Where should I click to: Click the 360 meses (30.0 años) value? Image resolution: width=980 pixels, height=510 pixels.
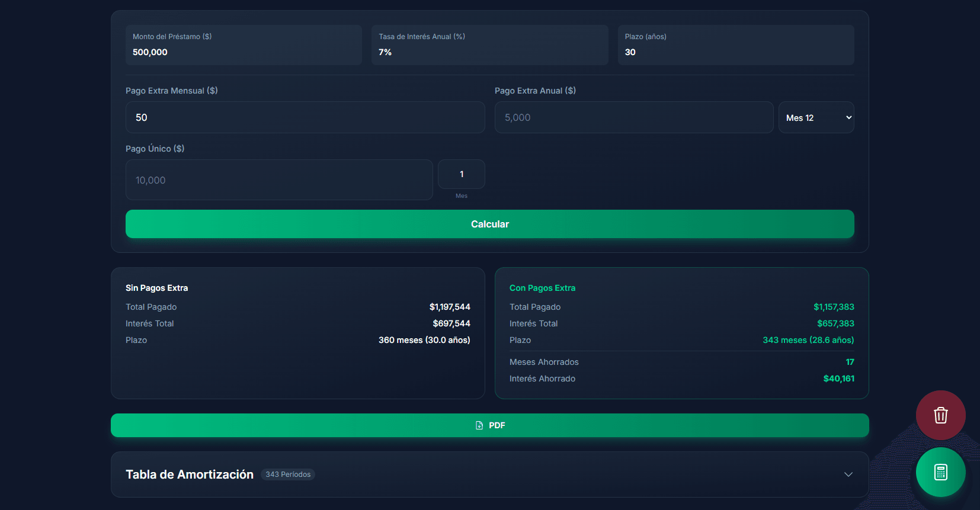click(424, 340)
